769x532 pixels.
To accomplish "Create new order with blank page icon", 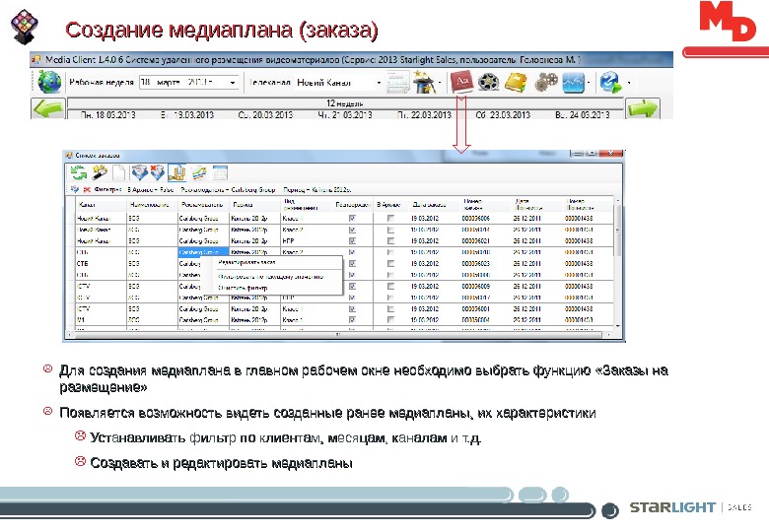I will coord(118,172).
